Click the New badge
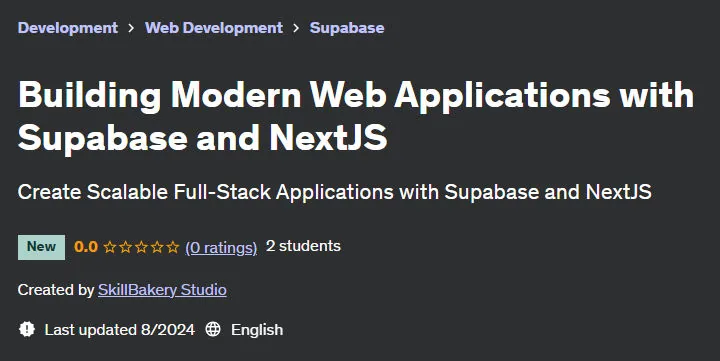This screenshot has width=720, height=361. 41,247
